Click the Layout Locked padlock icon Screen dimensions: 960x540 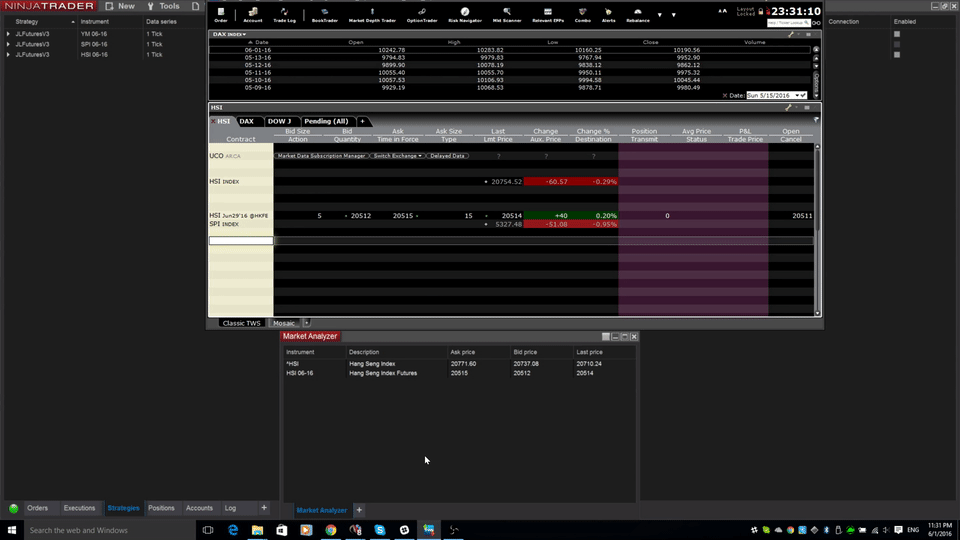click(761, 11)
